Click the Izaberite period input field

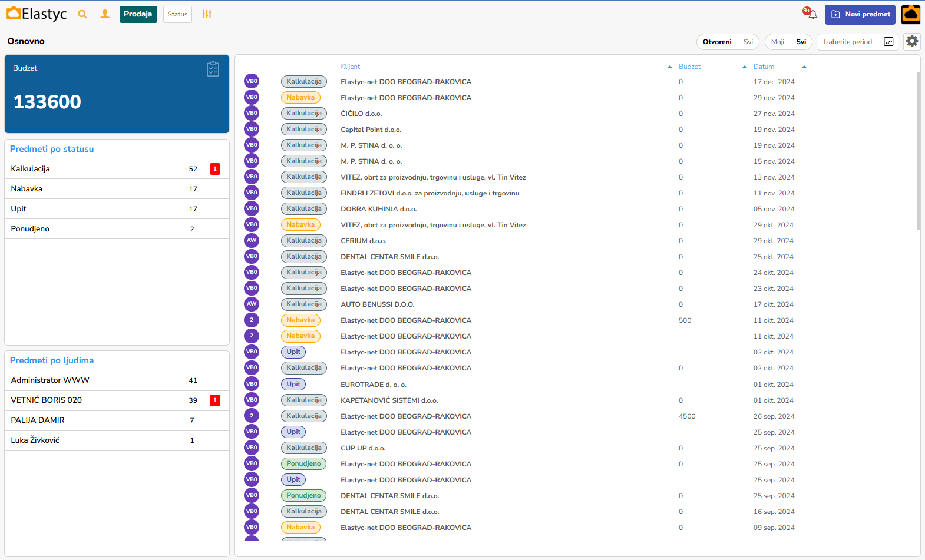tap(849, 42)
